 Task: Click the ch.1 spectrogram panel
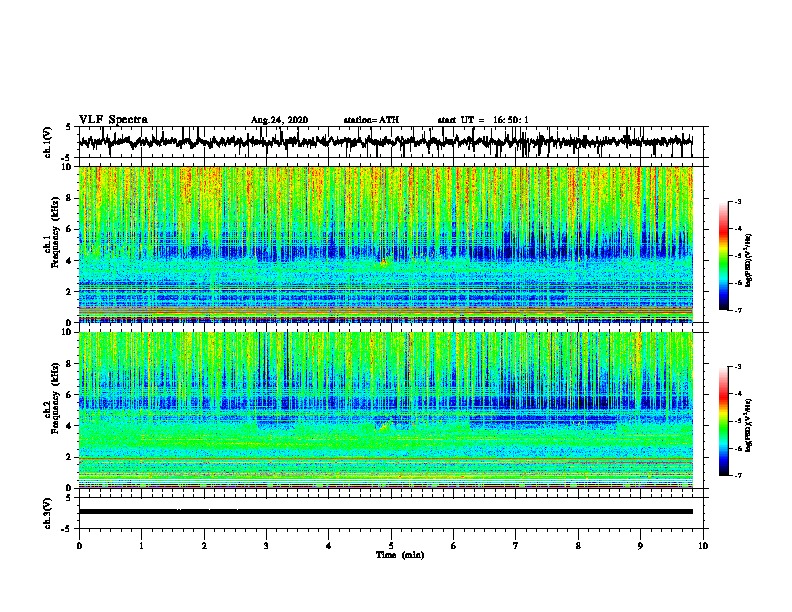pyautogui.click(x=386, y=244)
